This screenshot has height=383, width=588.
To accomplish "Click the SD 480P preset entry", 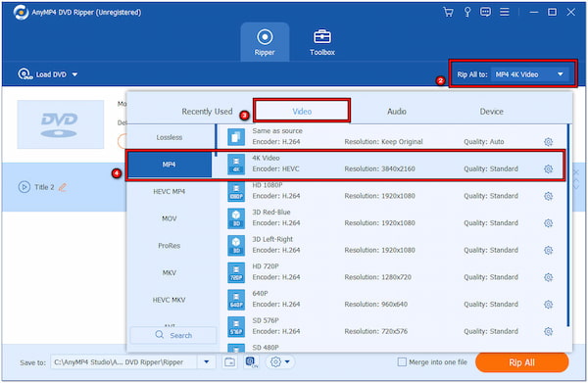I will click(266, 348).
